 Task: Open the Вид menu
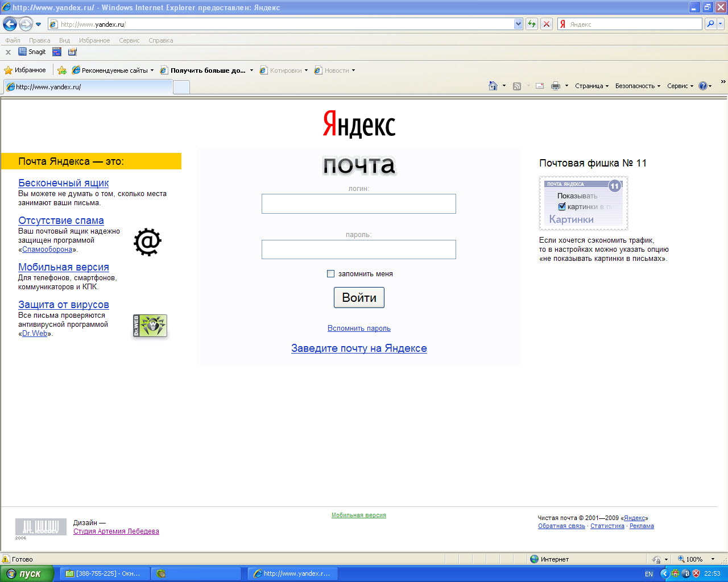(x=64, y=40)
